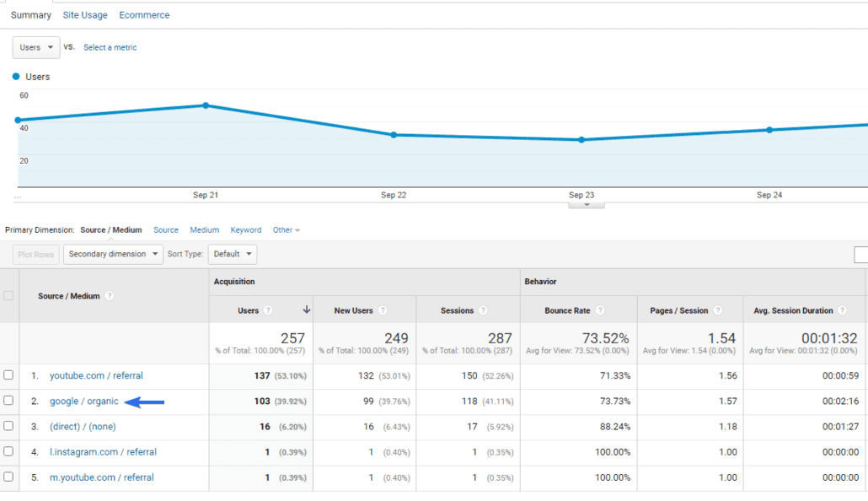Image resolution: width=868 pixels, height=501 pixels.
Task: Click the total users value 257
Action: (292, 338)
